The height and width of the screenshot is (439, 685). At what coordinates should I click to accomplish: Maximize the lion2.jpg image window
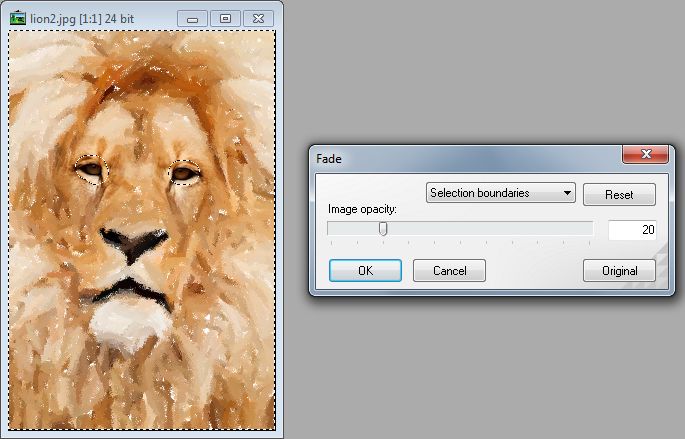tap(225, 18)
